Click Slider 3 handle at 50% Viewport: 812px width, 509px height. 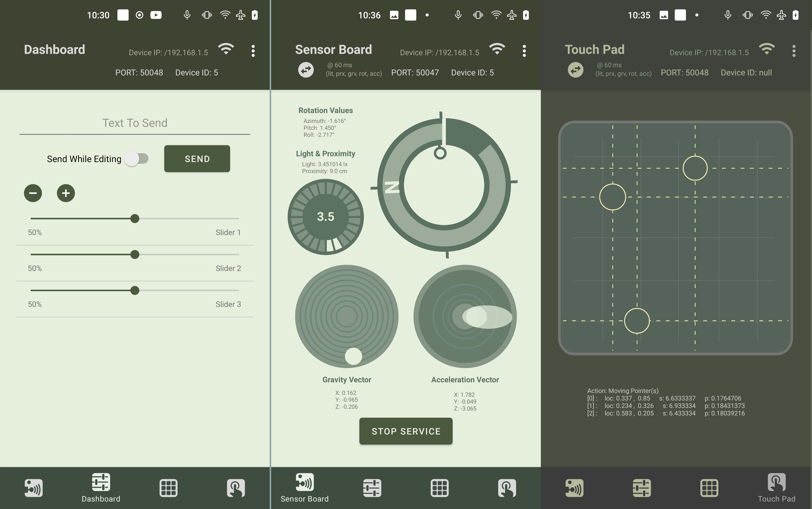pos(135,290)
